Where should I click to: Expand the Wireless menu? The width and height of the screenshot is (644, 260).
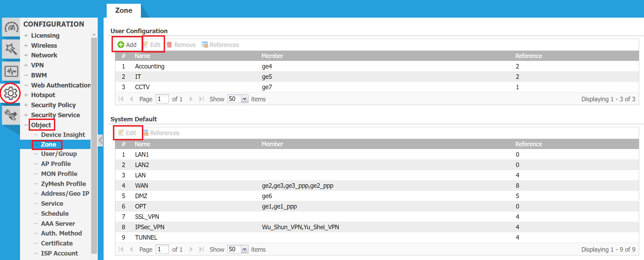(26, 45)
